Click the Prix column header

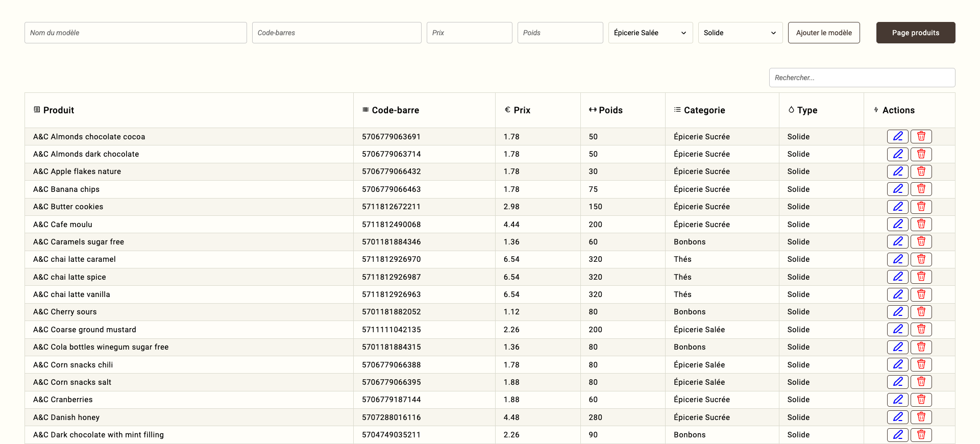coord(522,110)
